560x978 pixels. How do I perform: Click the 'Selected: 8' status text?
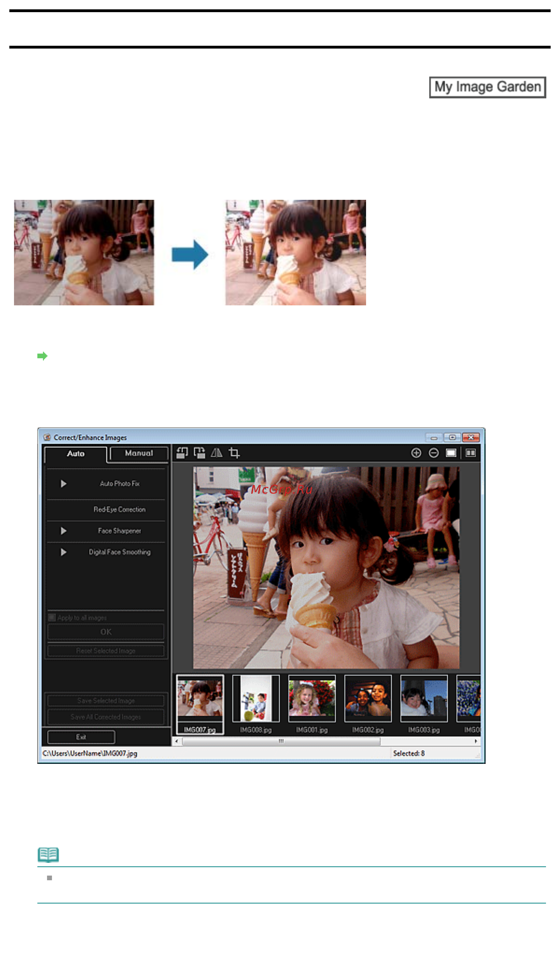pos(408,753)
